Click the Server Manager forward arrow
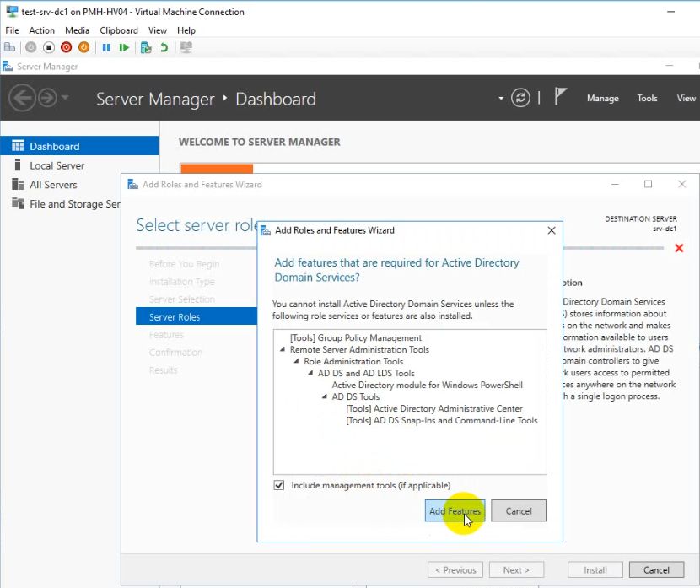Image resolution: width=700 pixels, height=588 pixels. pyautogui.click(x=47, y=98)
